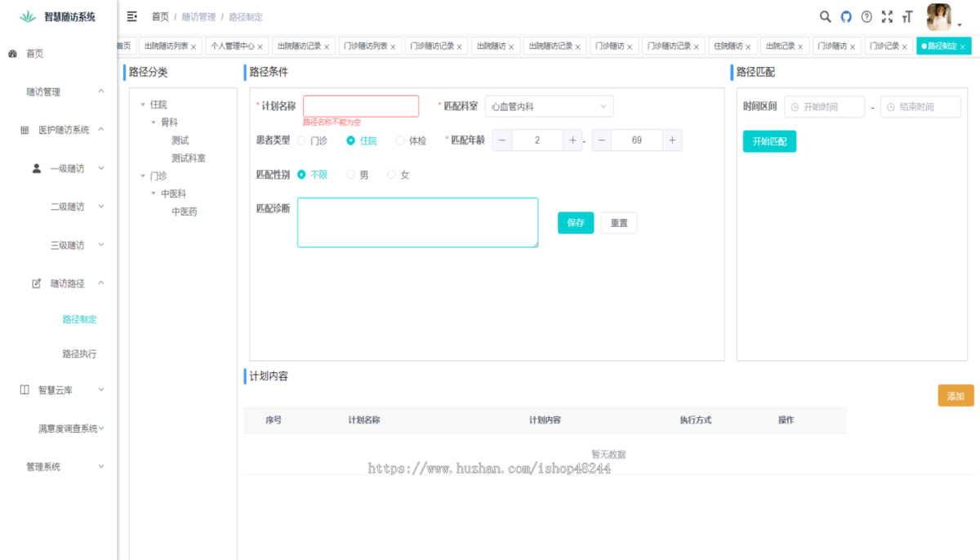Select 女 gender radio
The image size is (980, 560).
(x=391, y=175)
